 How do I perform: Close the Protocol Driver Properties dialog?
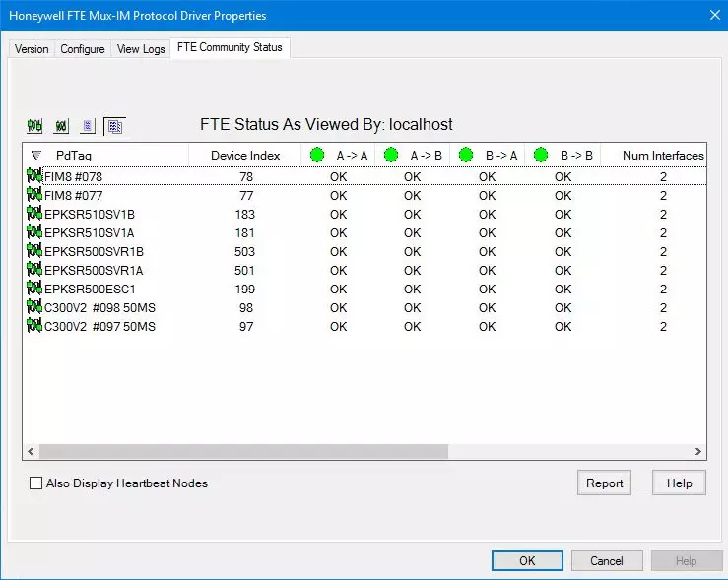[x=715, y=15]
